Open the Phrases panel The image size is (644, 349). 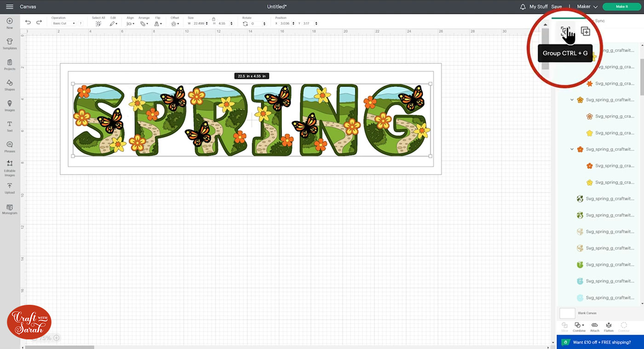pos(10,147)
